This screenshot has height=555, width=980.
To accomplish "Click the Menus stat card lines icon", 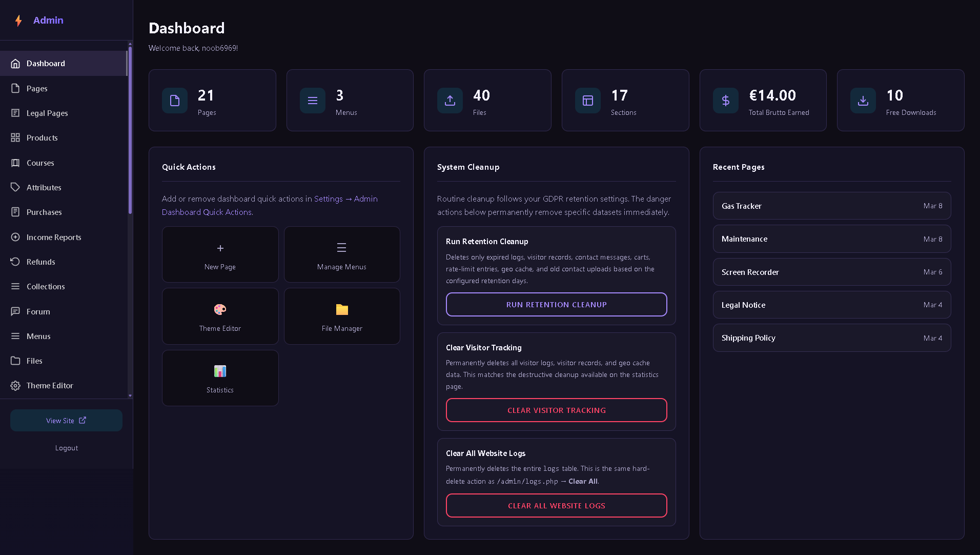I will tap(313, 101).
